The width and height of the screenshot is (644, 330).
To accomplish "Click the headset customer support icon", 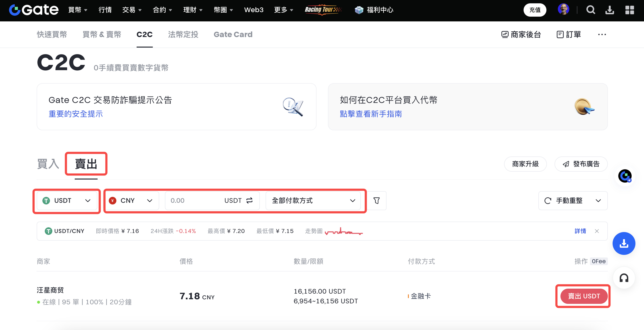I will point(624,278).
